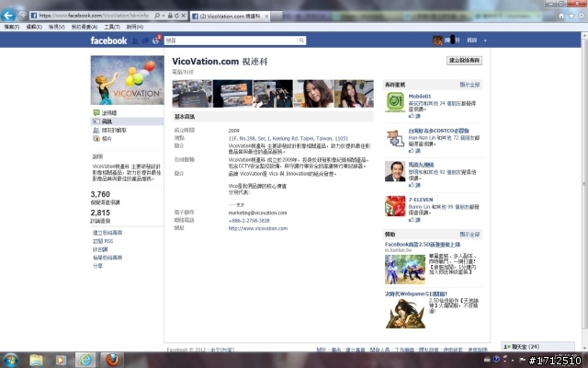Click the user profile picture in header
Viewport: 588px width, 368px height.
point(437,40)
